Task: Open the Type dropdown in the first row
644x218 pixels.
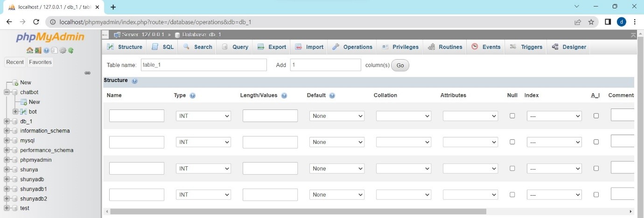Action: click(203, 116)
